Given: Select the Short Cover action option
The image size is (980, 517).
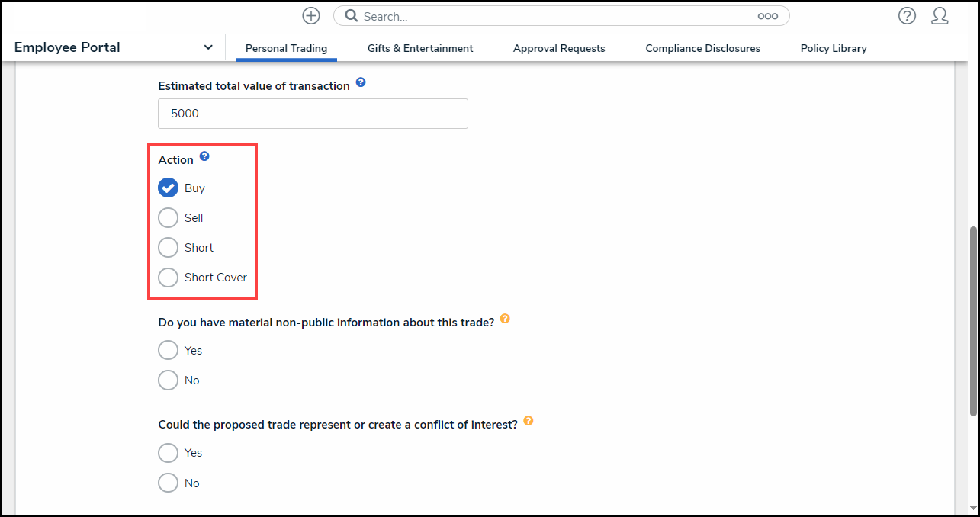Looking at the screenshot, I should point(168,278).
